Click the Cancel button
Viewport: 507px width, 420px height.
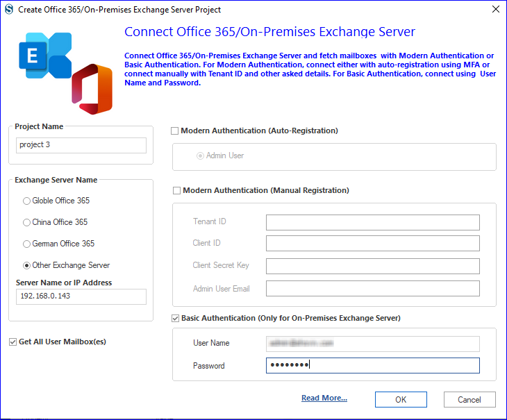coord(469,400)
